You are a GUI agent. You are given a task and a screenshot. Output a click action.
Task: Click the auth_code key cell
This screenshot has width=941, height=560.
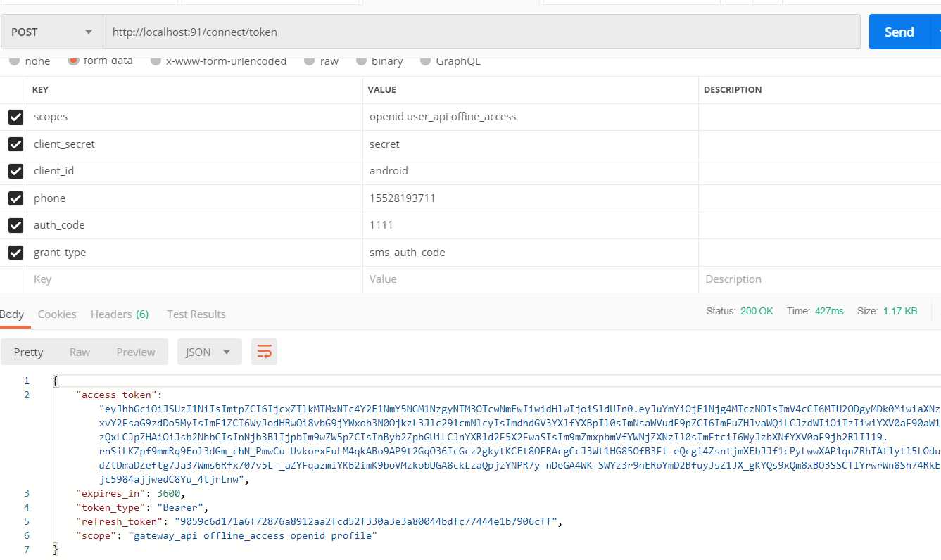coord(195,225)
